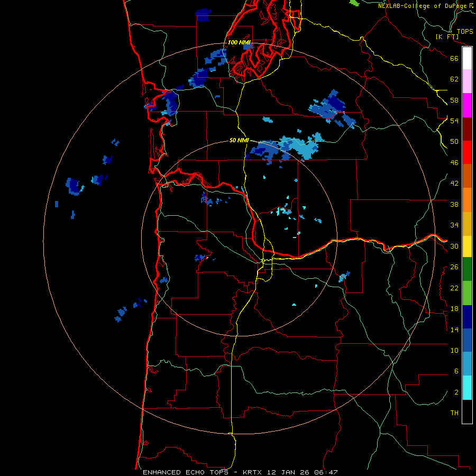476x476 pixels.
Task: Click the "30" legend value
Action: (x=454, y=246)
